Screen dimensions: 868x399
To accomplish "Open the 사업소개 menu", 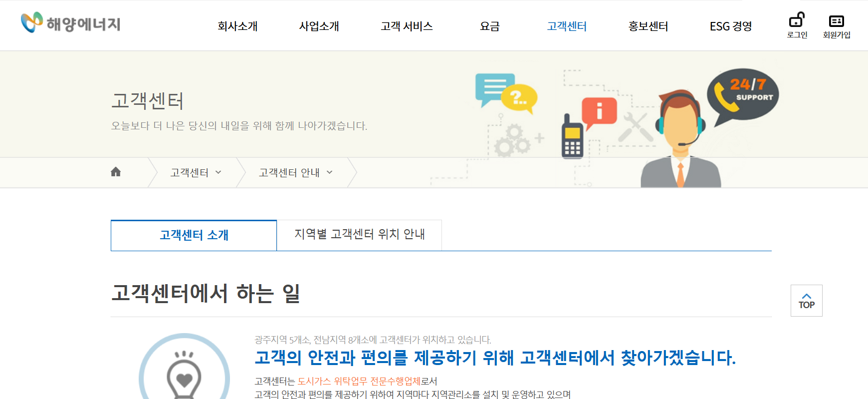I will pyautogui.click(x=319, y=26).
